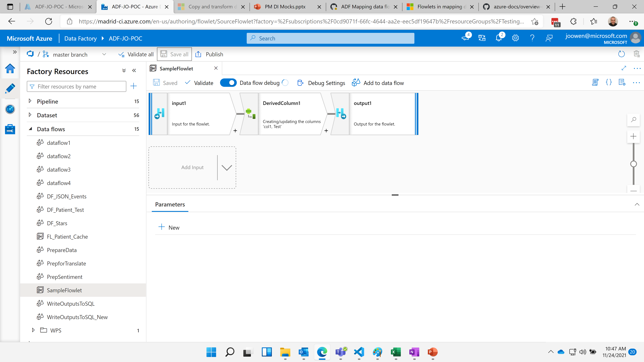Expand the Data flows section
Viewport: 644px width, 362px height.
[x=30, y=129]
